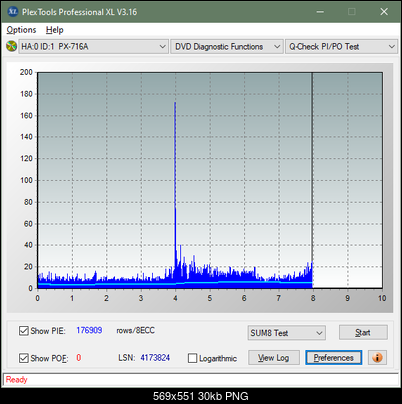Enable the Logarithmic checkbox
Viewport: 402px width, 404px height.
point(192,358)
